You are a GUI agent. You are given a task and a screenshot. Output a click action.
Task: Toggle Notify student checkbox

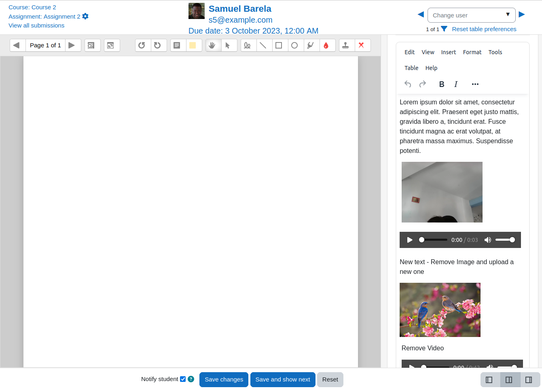(x=183, y=379)
